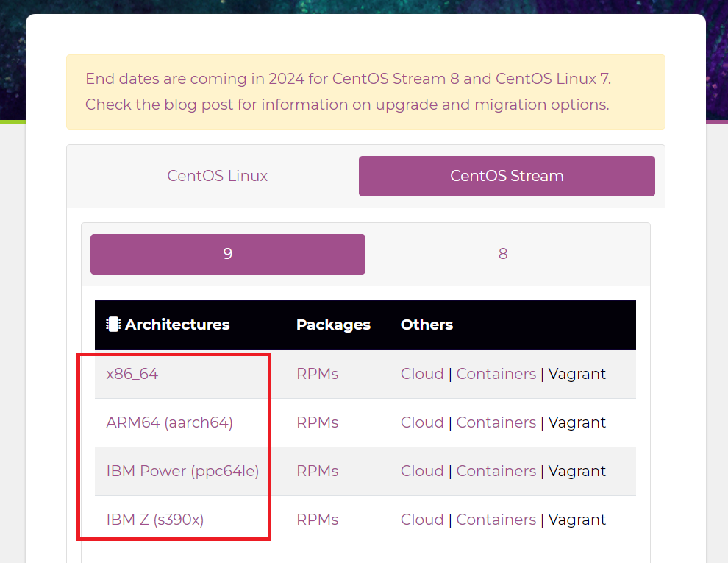
Task: Open Cloud images for x86_64
Action: click(x=422, y=373)
